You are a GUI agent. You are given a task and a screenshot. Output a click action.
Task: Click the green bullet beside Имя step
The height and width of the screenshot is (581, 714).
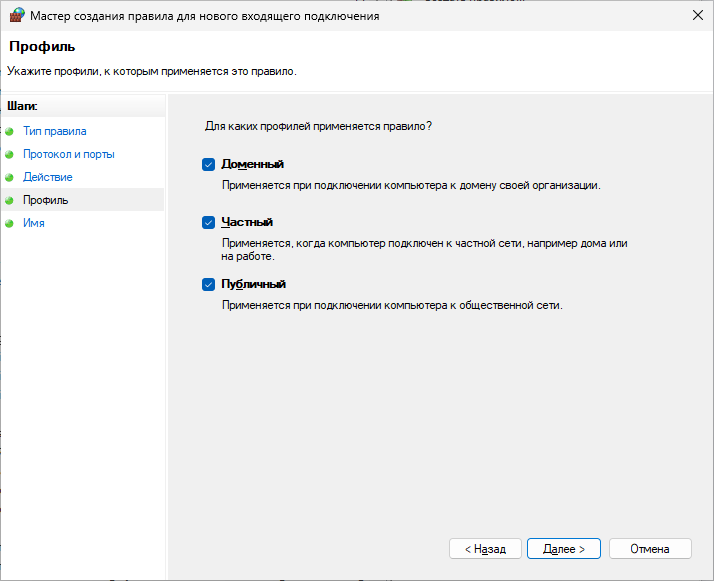click(10, 224)
